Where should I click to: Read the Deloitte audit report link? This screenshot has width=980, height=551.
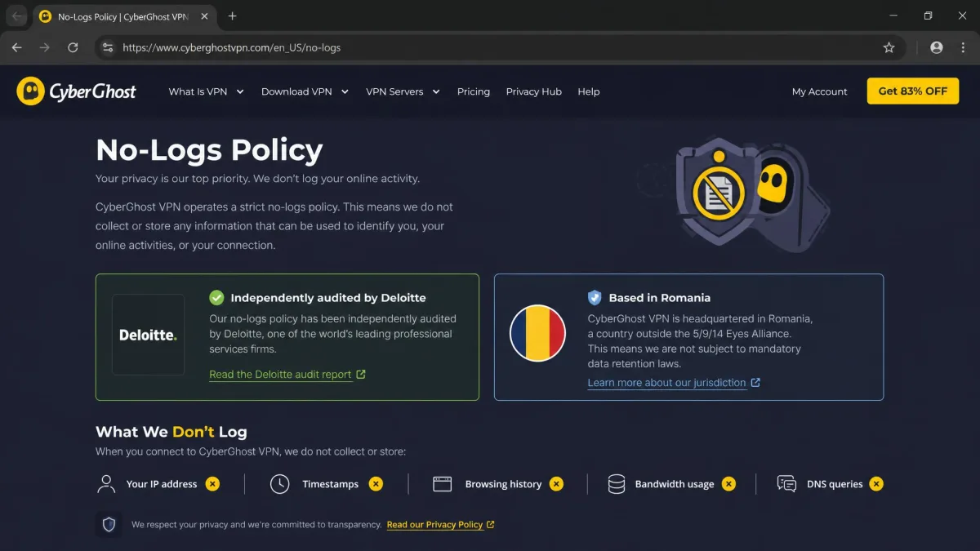point(280,375)
